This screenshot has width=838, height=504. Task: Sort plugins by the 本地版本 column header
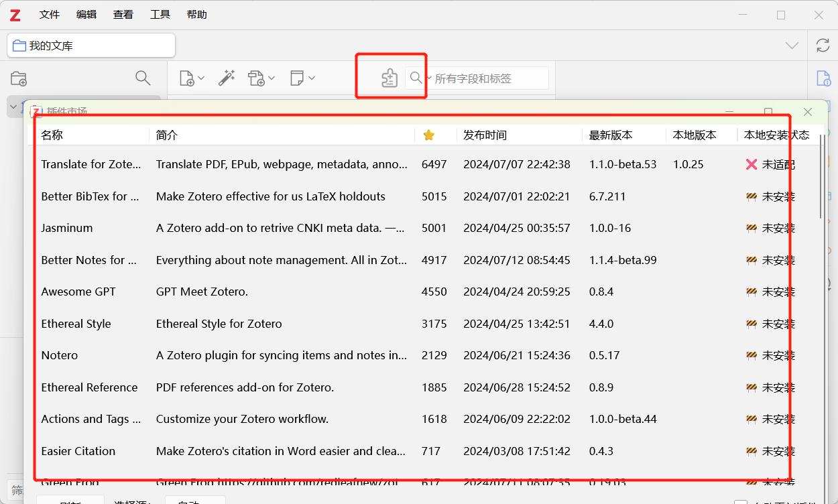pyautogui.click(x=695, y=135)
